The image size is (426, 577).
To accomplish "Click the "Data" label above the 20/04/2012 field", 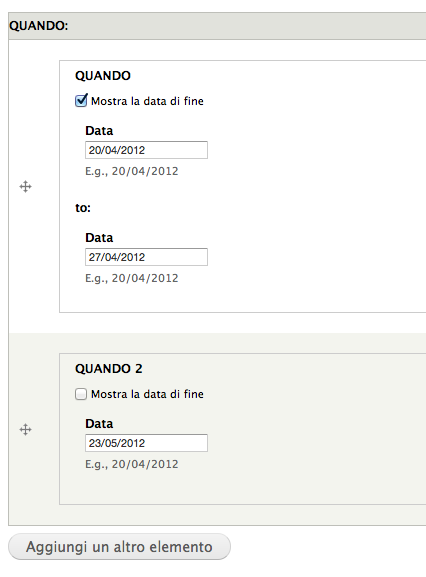I will click(99, 131).
